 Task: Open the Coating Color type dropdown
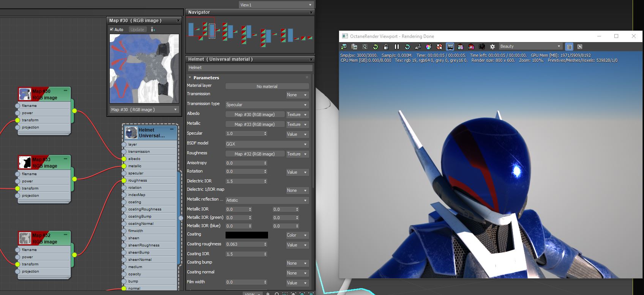tap(297, 235)
